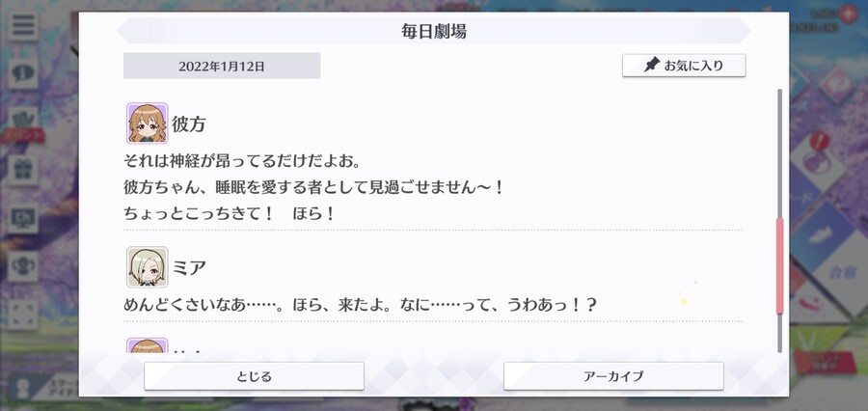Click the gray scrollbar track above thumb
Screen dimensions: 868x411
(x=780, y=153)
